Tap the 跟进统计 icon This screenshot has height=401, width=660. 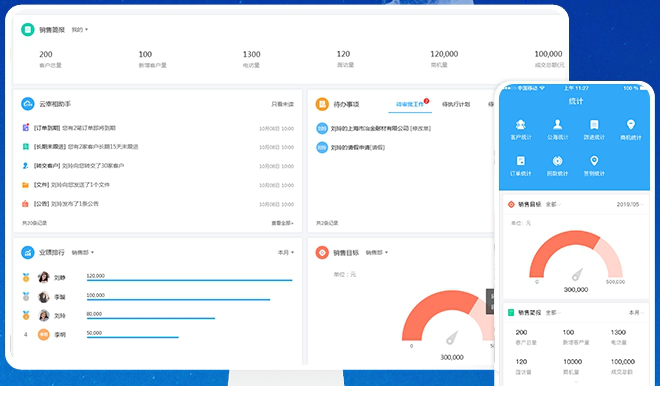(x=593, y=126)
